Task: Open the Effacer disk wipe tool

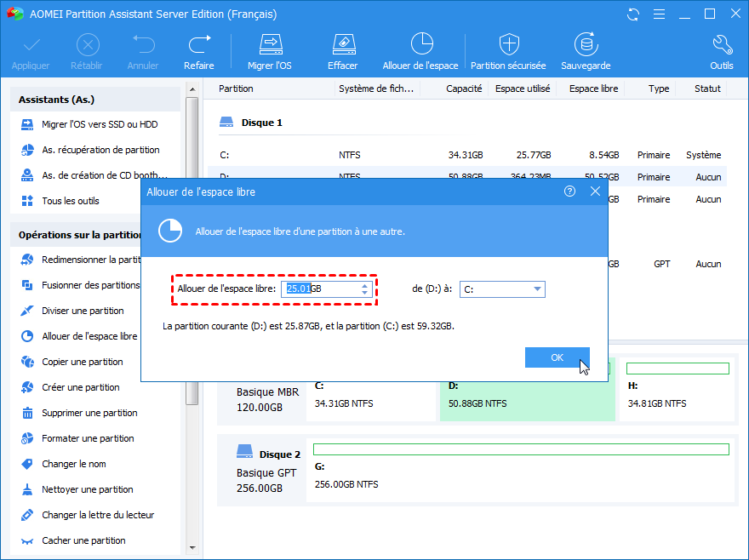Action: pos(343,52)
